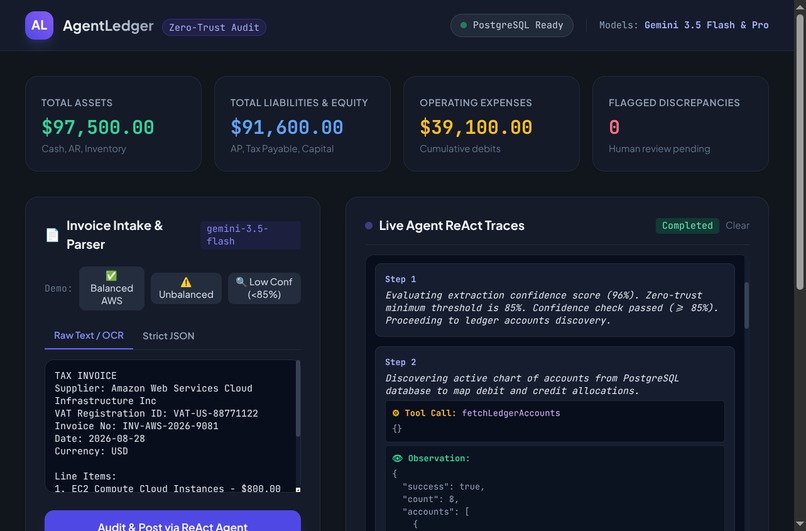Click the invoice text area scrollbar

coord(298,399)
